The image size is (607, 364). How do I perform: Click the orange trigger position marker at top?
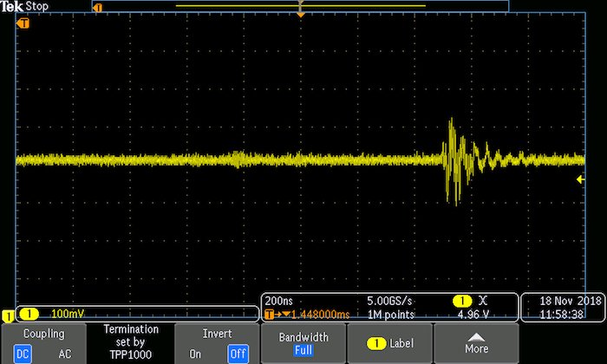tap(300, 15)
